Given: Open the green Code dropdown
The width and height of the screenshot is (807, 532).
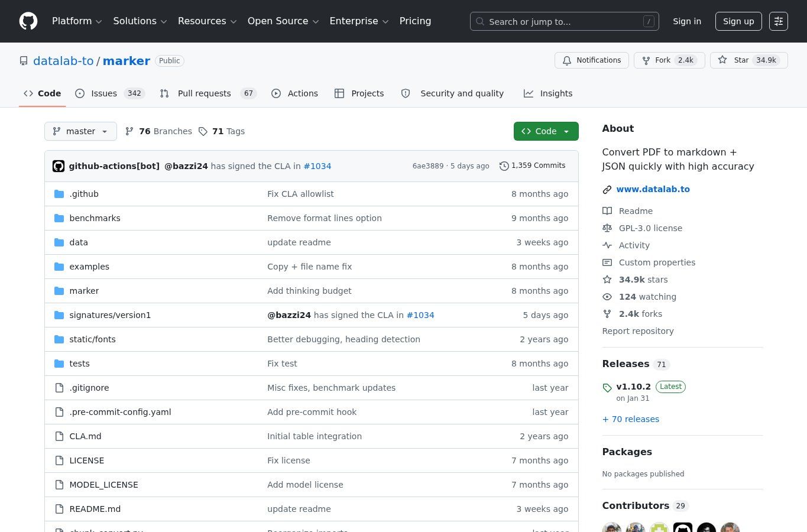Looking at the screenshot, I should [546, 131].
